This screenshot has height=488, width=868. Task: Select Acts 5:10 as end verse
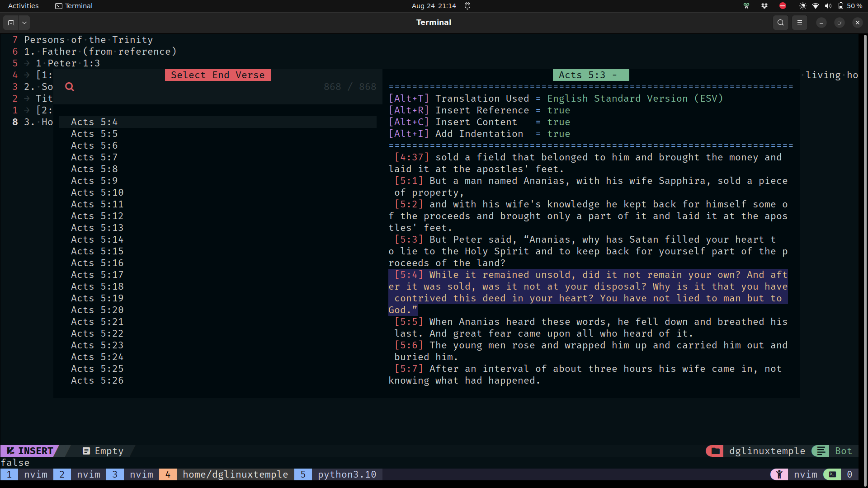pos(97,192)
